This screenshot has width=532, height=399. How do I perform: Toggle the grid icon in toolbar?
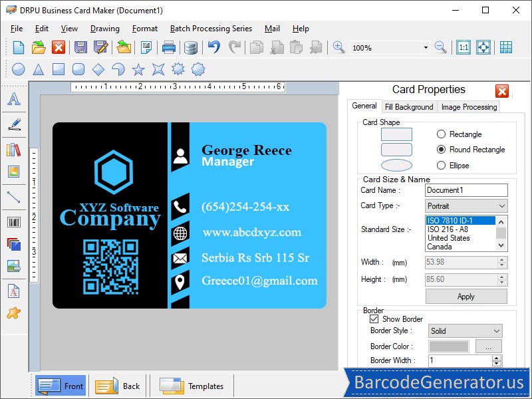coord(506,47)
